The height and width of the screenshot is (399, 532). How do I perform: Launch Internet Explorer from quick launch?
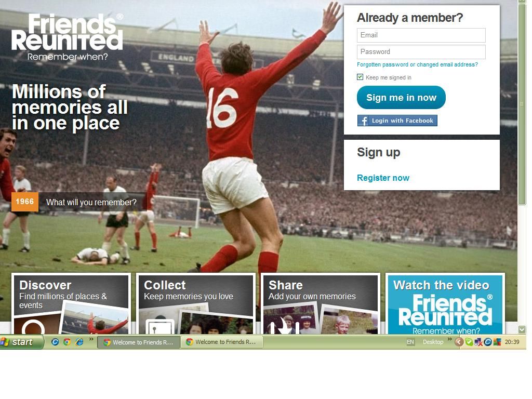[x=79, y=342]
